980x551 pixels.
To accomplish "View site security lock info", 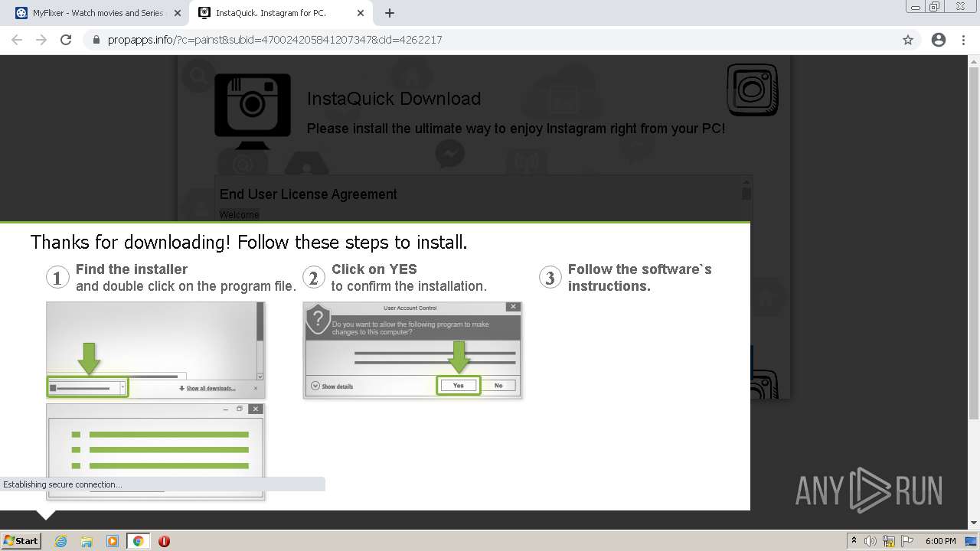I will tap(96, 40).
